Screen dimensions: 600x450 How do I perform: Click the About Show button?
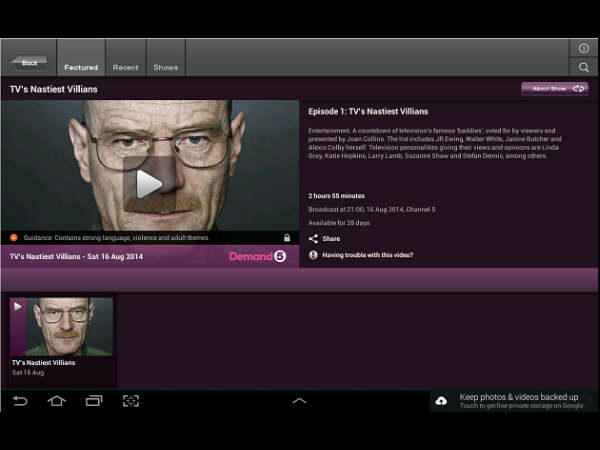coord(554,89)
